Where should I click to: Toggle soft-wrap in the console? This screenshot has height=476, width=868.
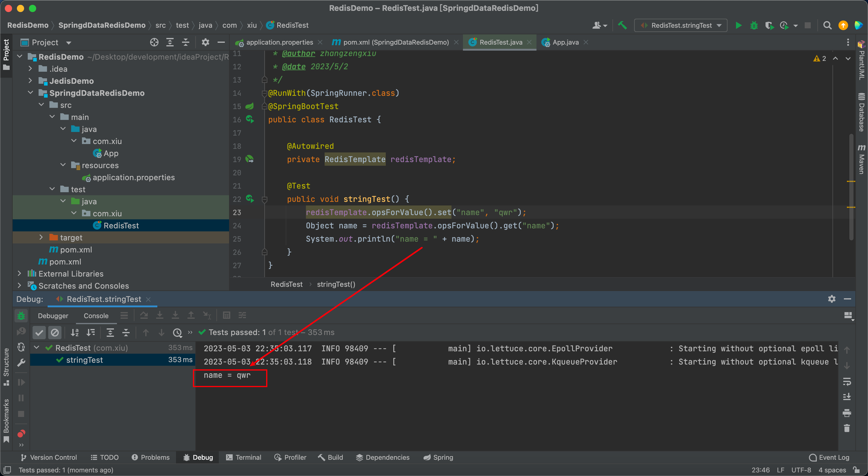pyautogui.click(x=846, y=381)
